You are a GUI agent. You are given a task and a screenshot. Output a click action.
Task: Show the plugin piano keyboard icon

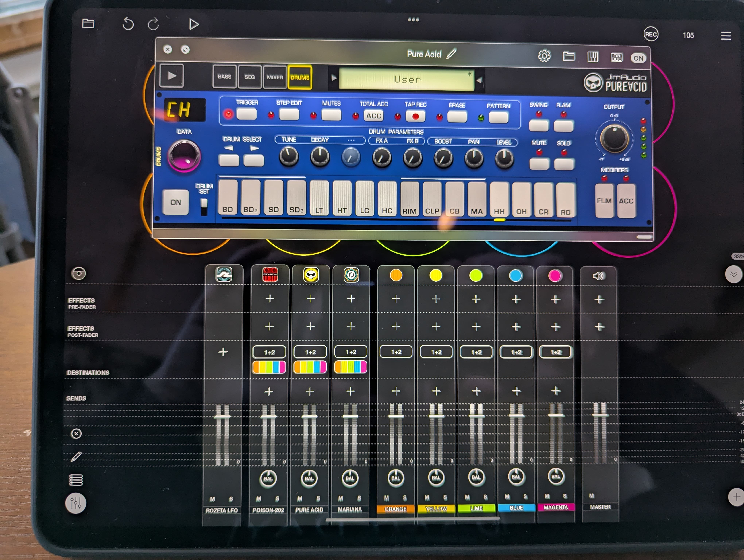(593, 57)
